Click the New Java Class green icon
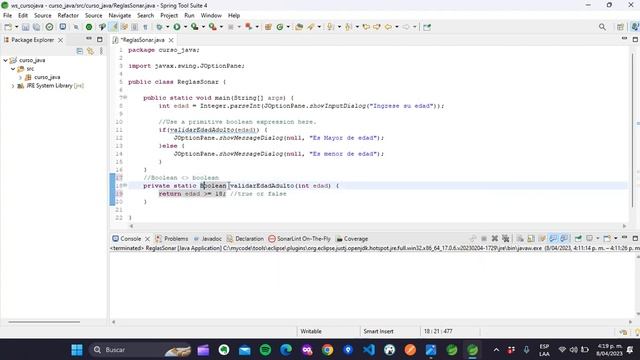This screenshot has height=360, width=640. (x=280, y=27)
